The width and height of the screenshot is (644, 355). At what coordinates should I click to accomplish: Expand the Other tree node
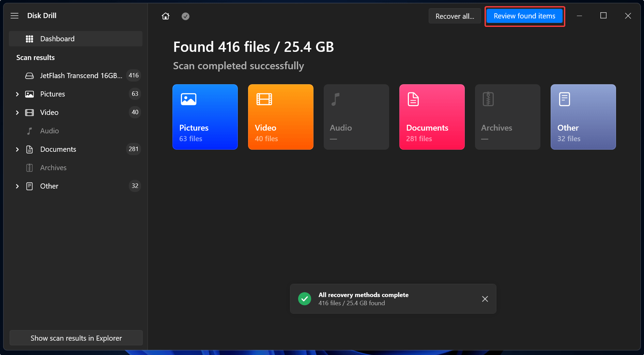pos(17,186)
